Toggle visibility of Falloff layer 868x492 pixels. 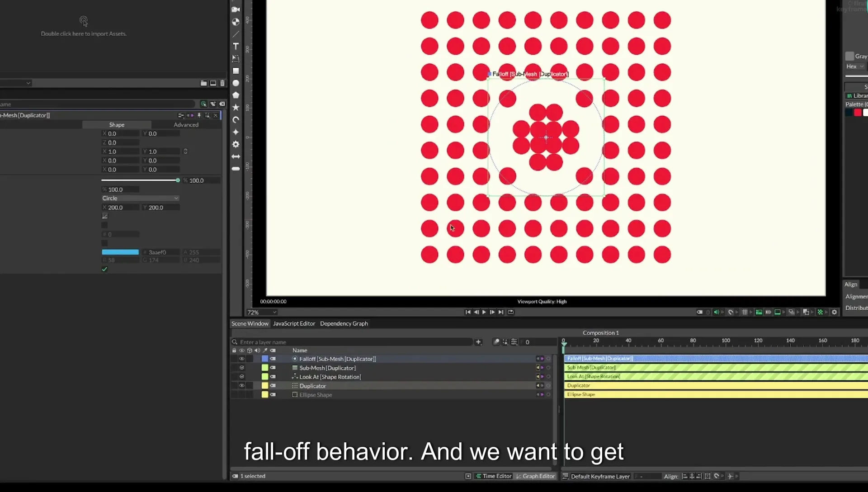(242, 359)
